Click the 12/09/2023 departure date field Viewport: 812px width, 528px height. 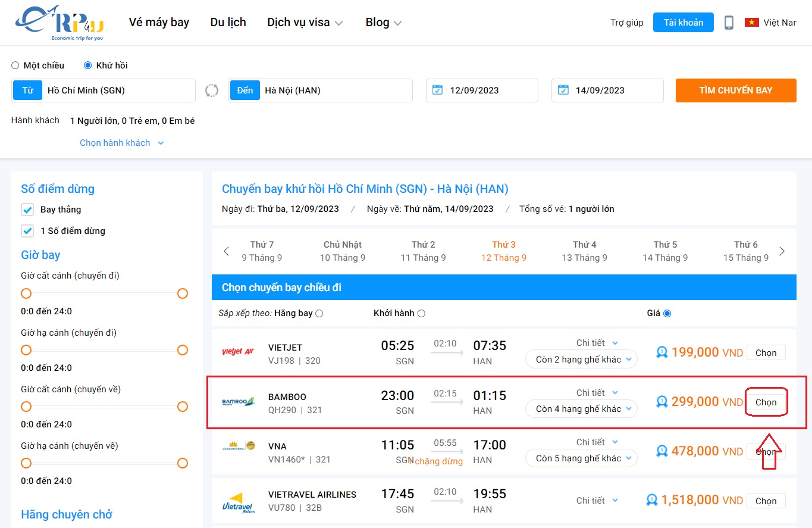point(482,90)
